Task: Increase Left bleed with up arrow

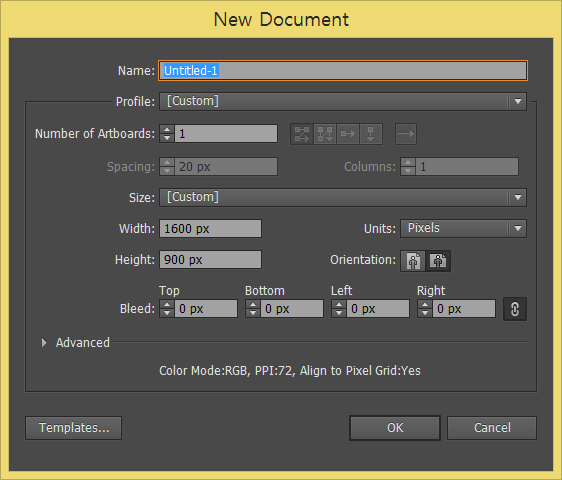Action: click(x=339, y=304)
